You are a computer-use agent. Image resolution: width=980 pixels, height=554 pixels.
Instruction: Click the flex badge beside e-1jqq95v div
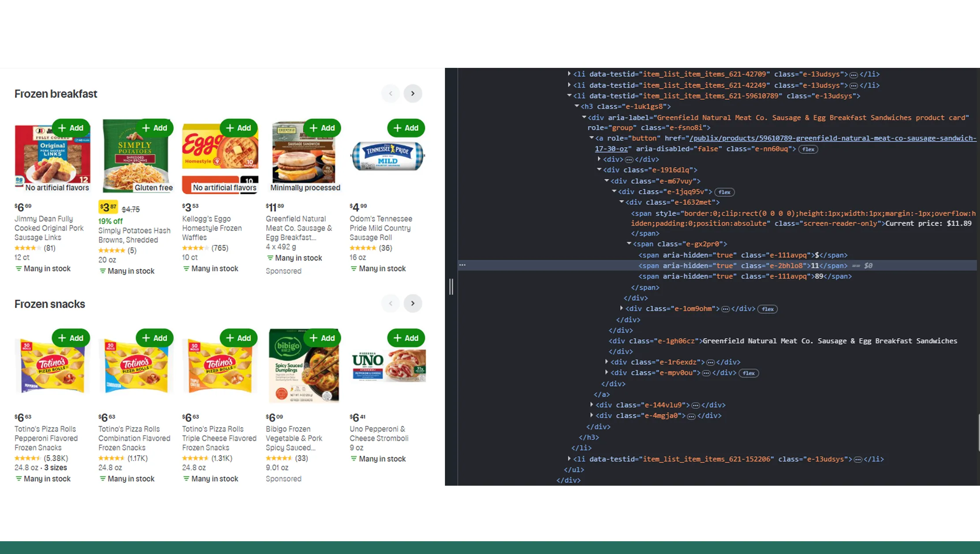724,192
